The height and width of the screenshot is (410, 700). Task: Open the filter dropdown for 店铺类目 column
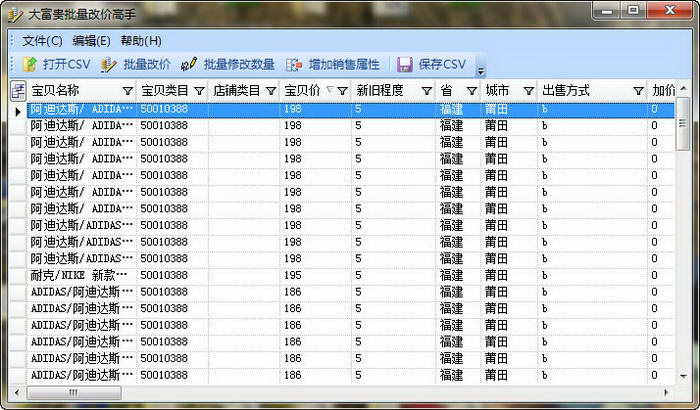271,91
